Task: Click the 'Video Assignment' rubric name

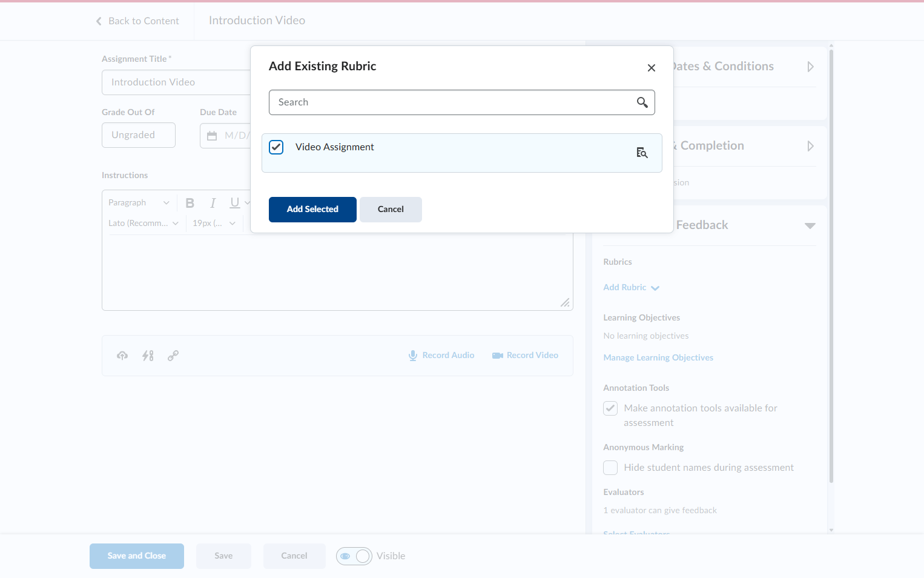Action: coord(335,147)
